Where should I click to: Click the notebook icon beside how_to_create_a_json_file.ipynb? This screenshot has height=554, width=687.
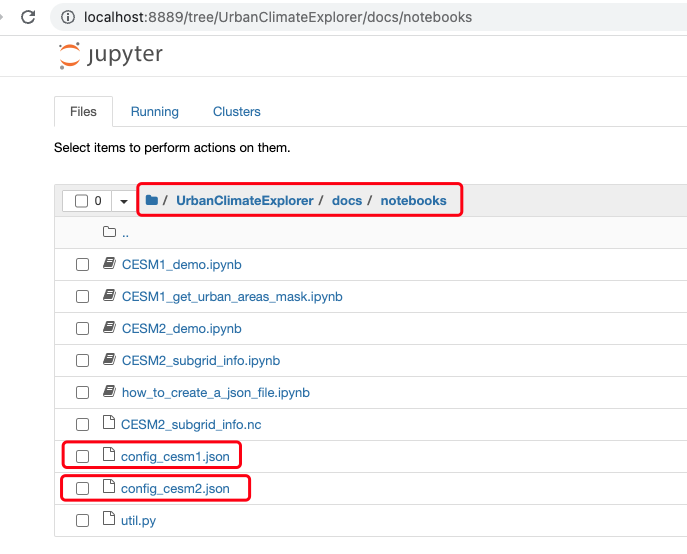(x=109, y=391)
